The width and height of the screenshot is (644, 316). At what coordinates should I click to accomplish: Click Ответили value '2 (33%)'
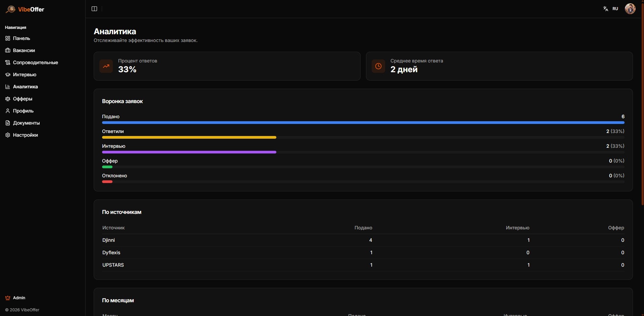[615, 131]
